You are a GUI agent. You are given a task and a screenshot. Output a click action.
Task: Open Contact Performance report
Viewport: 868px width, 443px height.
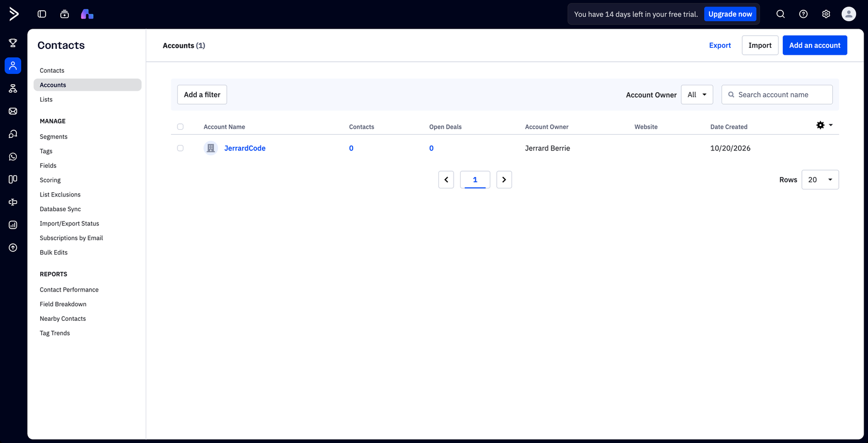point(69,290)
